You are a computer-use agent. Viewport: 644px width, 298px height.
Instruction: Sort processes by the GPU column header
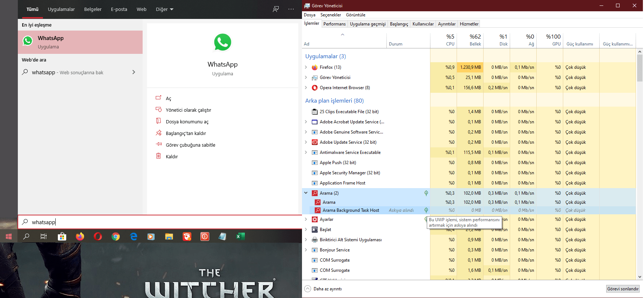(550, 40)
